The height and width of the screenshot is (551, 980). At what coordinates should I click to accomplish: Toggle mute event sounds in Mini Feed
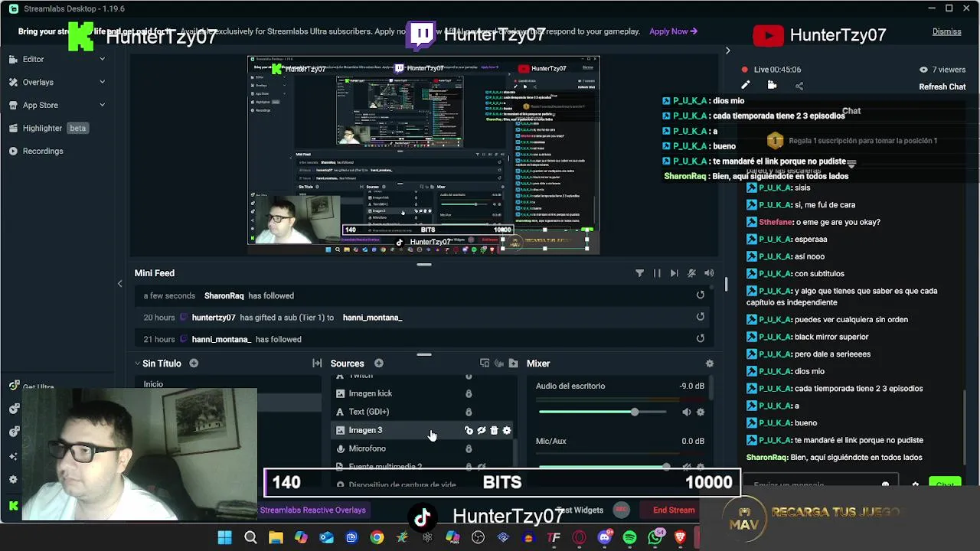click(x=691, y=273)
